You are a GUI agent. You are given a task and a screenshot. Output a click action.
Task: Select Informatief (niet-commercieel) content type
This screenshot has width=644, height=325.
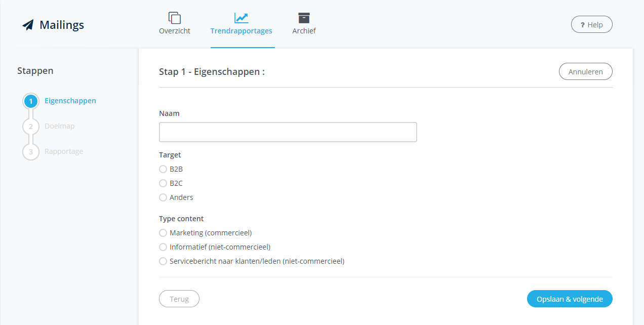click(163, 247)
